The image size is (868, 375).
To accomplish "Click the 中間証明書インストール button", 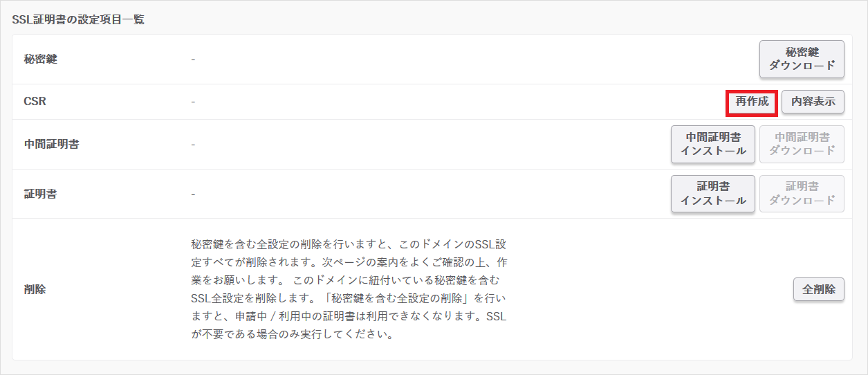I will pyautogui.click(x=712, y=144).
